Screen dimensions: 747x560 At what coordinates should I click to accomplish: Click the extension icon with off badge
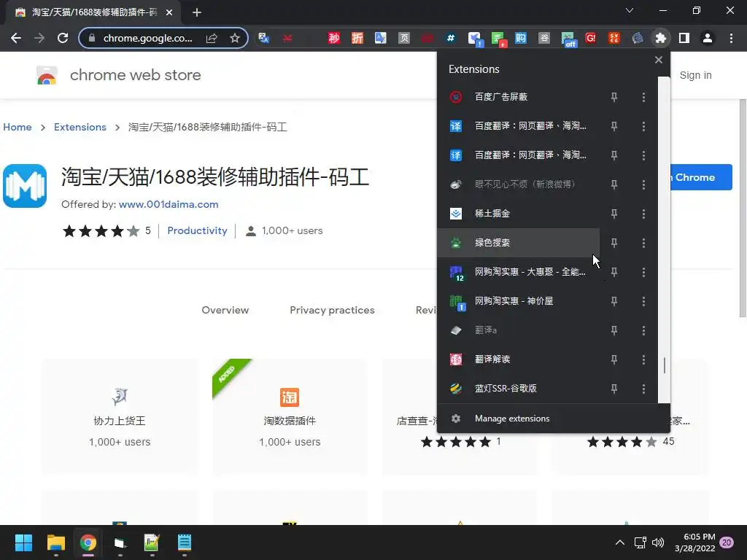[x=568, y=39]
